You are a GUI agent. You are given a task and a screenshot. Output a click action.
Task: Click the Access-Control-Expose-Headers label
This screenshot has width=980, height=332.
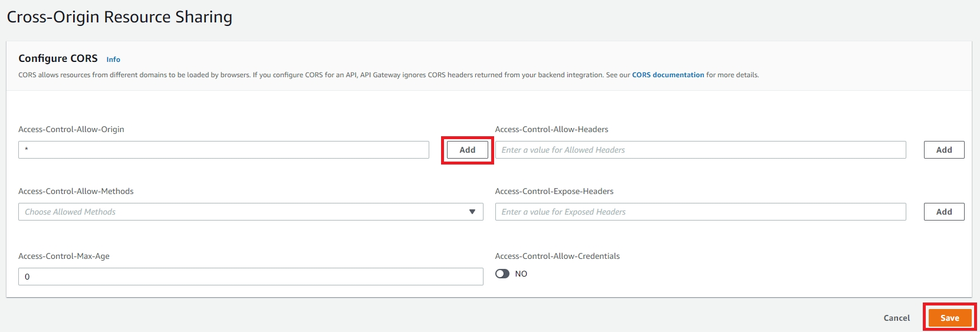click(x=554, y=191)
